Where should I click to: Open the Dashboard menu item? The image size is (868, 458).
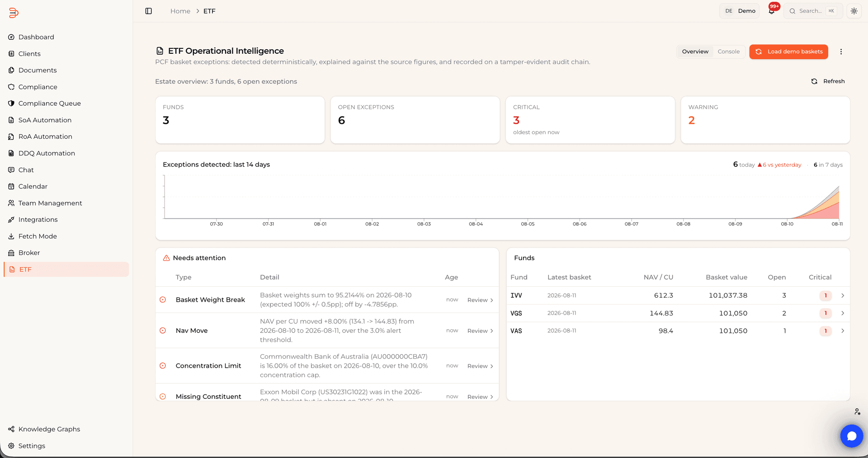[x=66, y=37]
